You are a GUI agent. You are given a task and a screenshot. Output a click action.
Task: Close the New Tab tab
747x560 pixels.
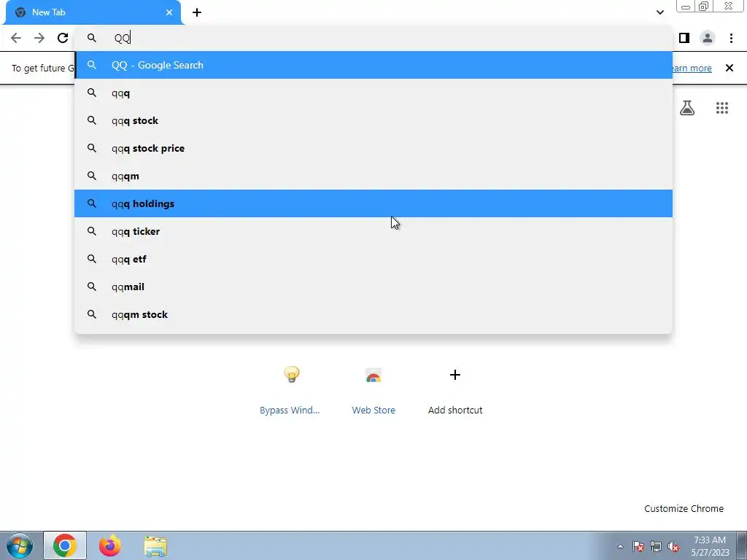click(169, 12)
